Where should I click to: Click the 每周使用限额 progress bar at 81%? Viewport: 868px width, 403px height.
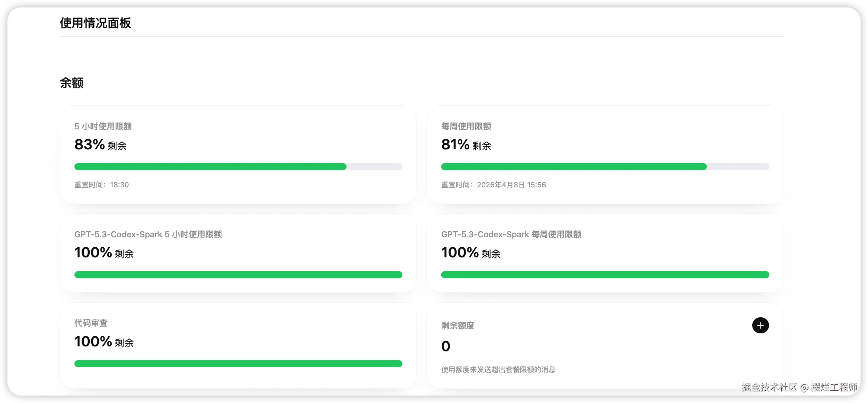[605, 167]
